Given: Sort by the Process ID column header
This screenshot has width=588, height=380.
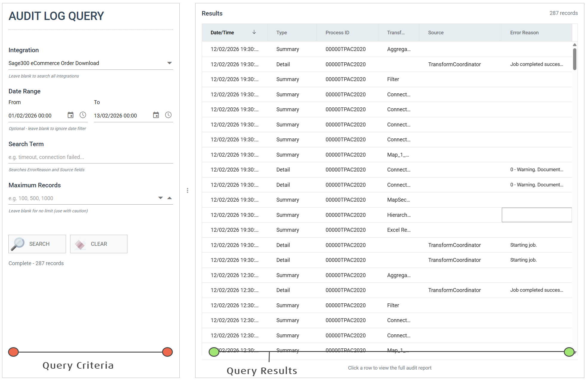Looking at the screenshot, I should (337, 33).
